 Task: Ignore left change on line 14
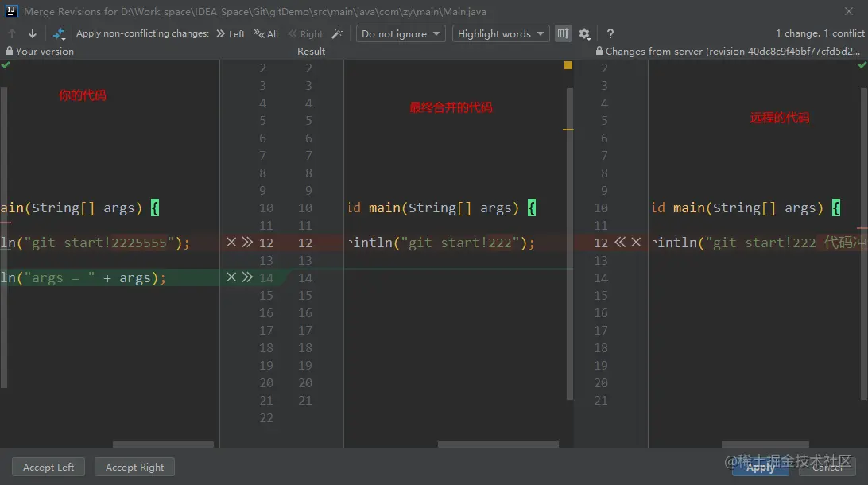(231, 277)
